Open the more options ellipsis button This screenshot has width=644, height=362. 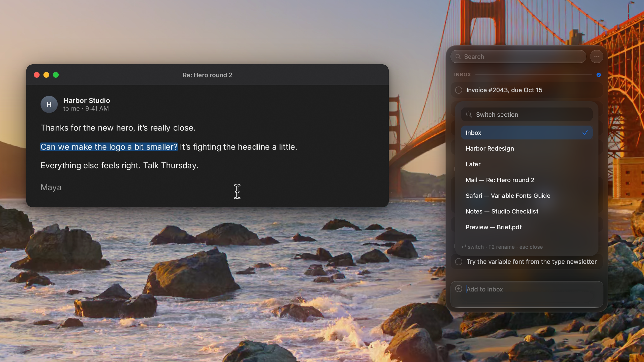596,57
